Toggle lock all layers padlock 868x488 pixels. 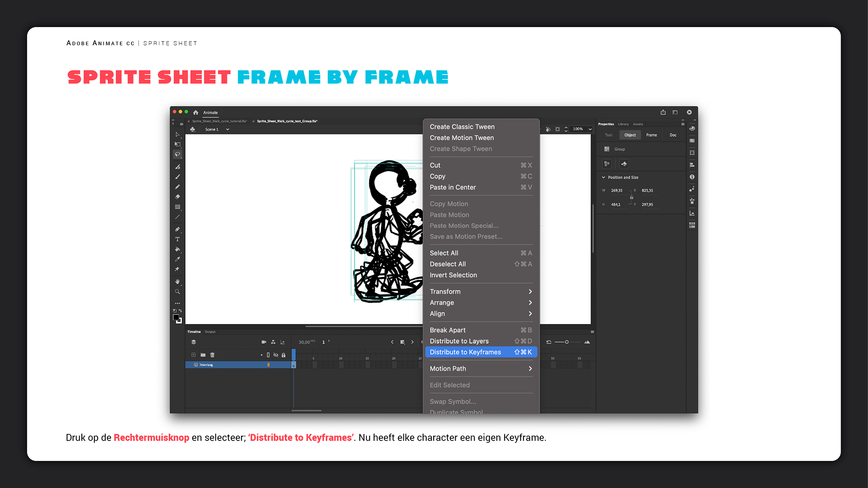pos(283,355)
